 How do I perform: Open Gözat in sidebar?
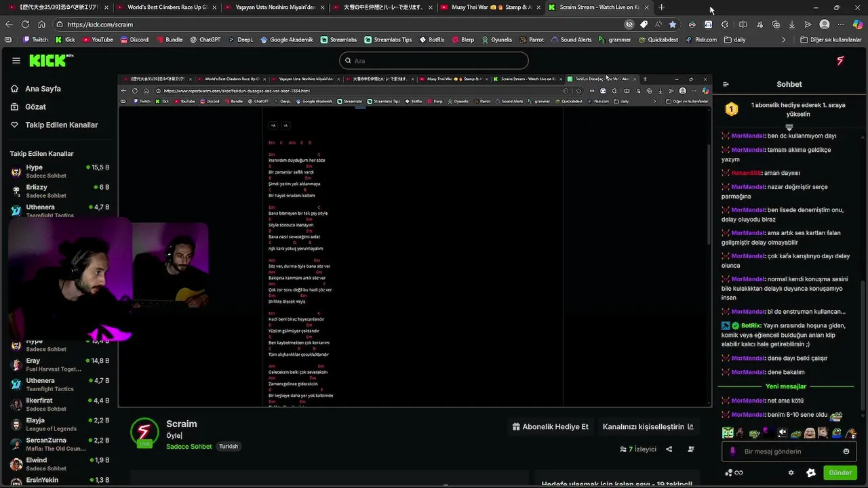click(28, 107)
